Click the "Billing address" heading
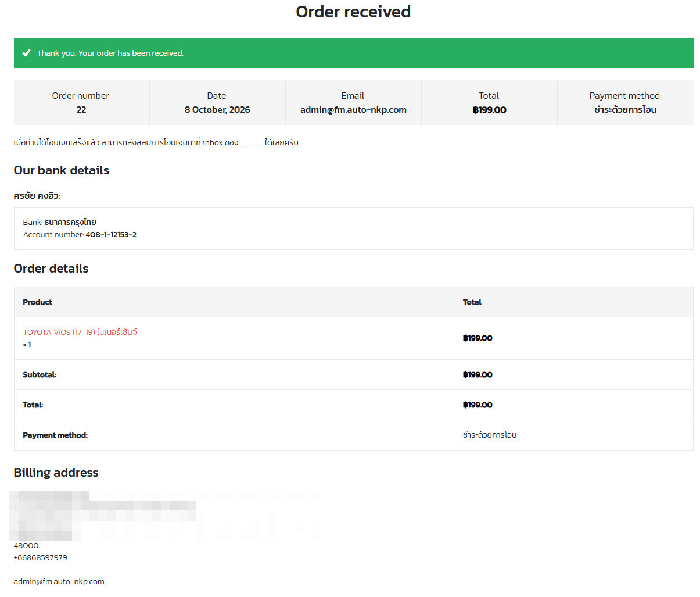Viewport: 700px width, 597px height. (x=56, y=473)
